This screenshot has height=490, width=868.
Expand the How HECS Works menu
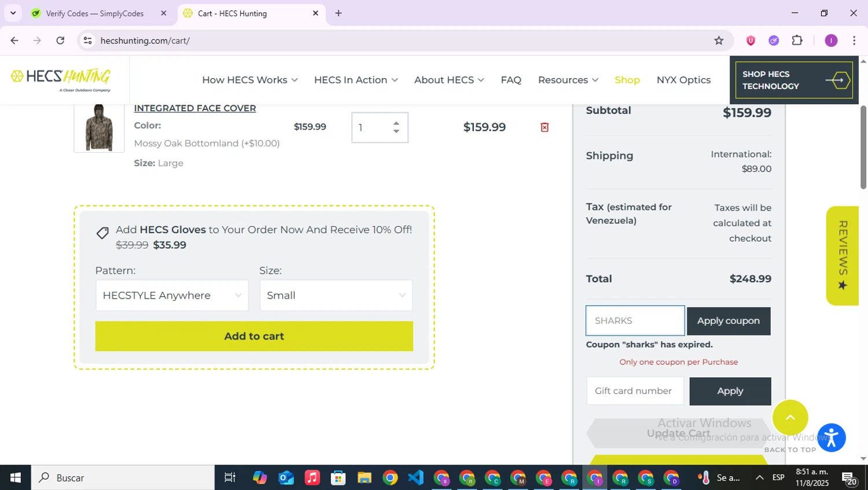[249, 80]
